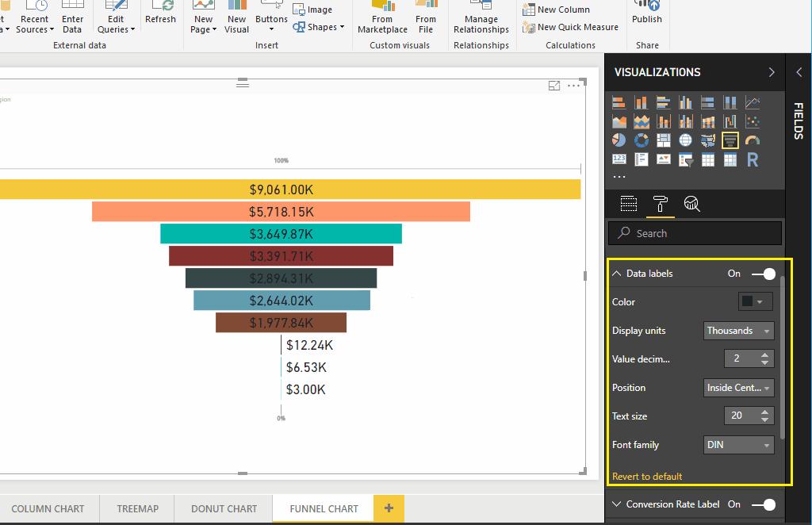812x525 pixels.
Task: Select the Gauge visualization icon
Action: click(752, 140)
